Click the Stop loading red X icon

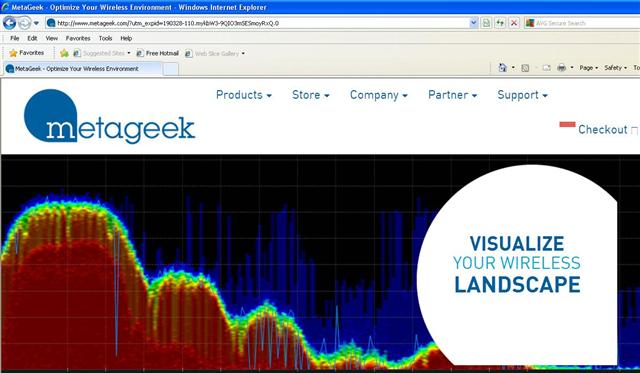click(x=514, y=23)
